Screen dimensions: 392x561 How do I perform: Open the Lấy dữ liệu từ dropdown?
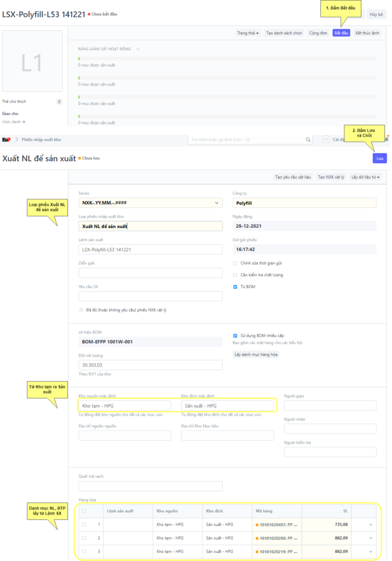[x=365, y=177]
